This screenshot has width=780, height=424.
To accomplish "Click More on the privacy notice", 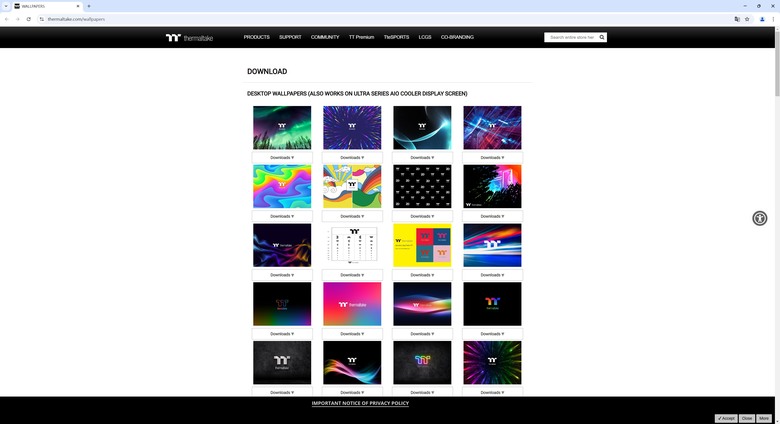I will click(764, 419).
